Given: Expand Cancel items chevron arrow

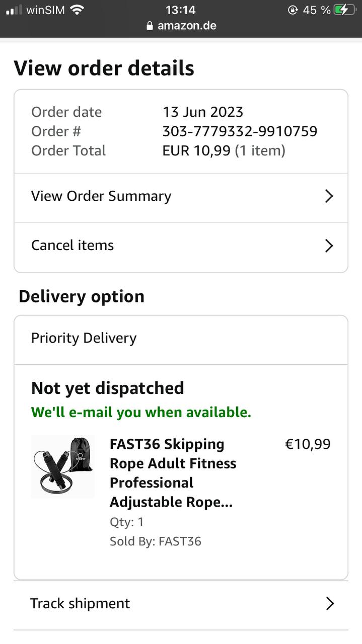Looking at the screenshot, I should [329, 246].
